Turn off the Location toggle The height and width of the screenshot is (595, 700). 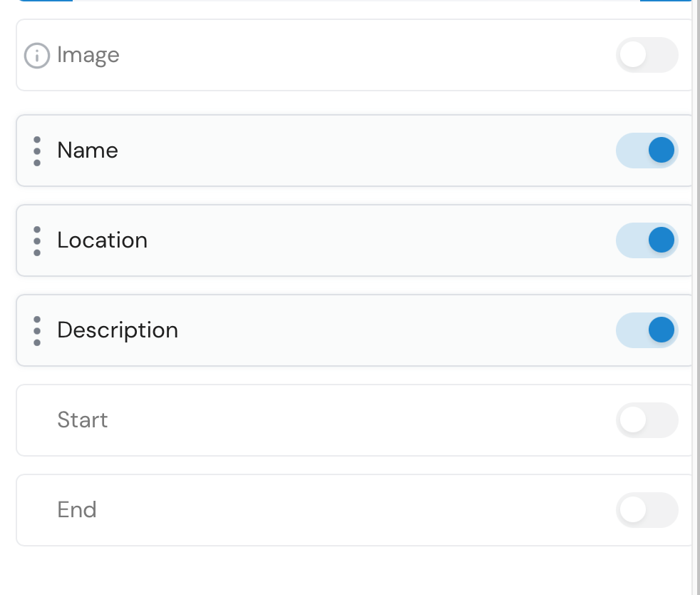click(x=647, y=240)
